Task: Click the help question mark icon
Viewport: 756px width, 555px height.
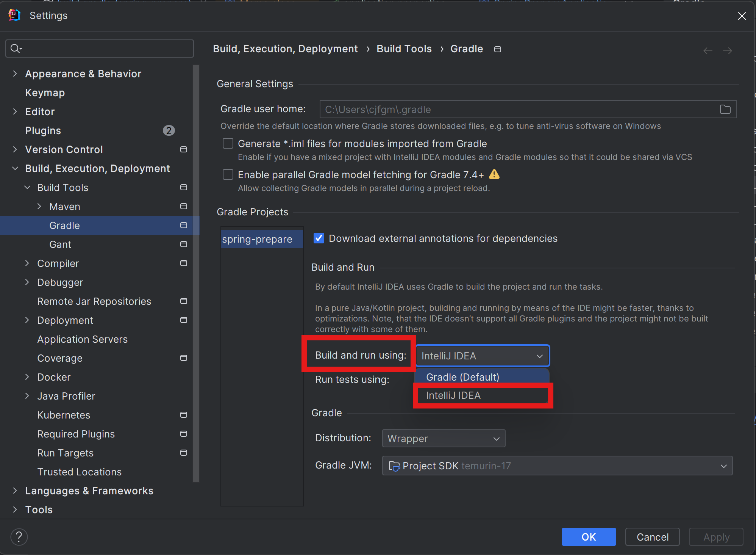Action: coord(19,537)
